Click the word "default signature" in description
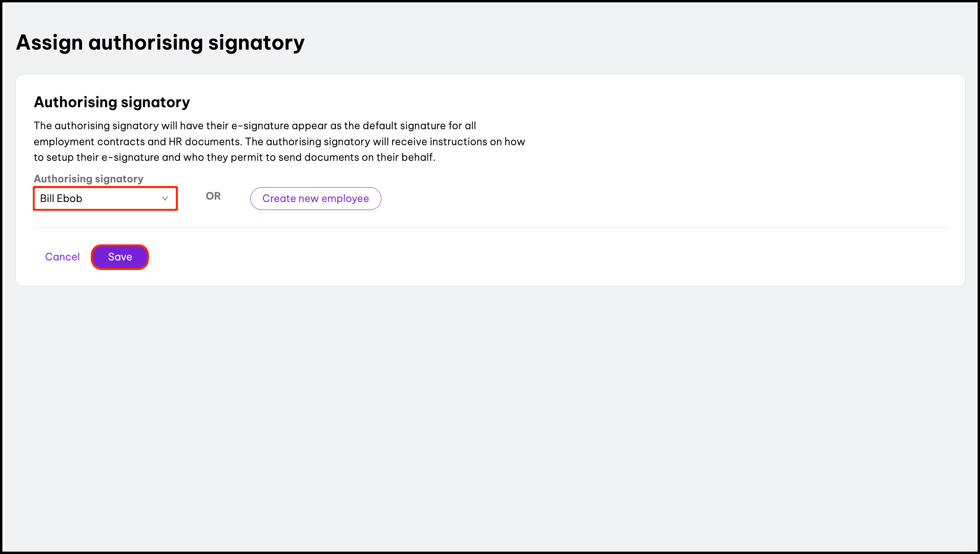This screenshot has width=980, height=554. [x=404, y=126]
